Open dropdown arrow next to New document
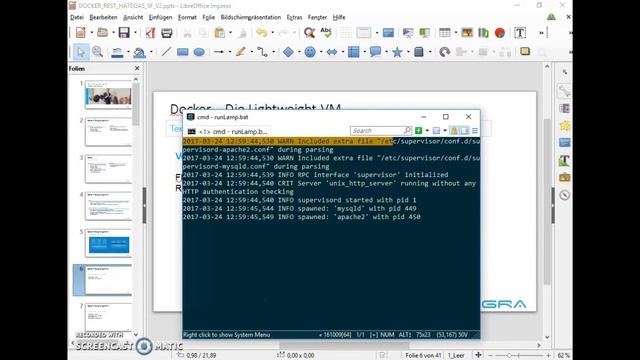Screen dimensions: 640x360 [x=91, y=33]
